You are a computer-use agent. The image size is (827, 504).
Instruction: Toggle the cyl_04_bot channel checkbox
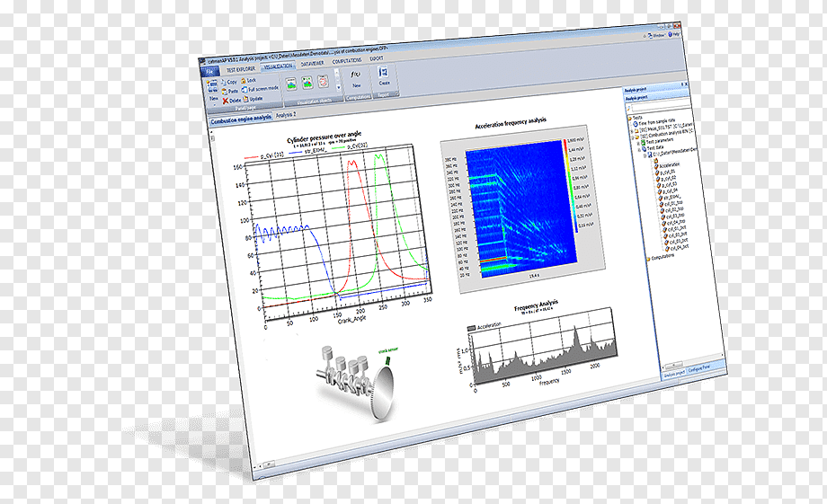tap(667, 248)
